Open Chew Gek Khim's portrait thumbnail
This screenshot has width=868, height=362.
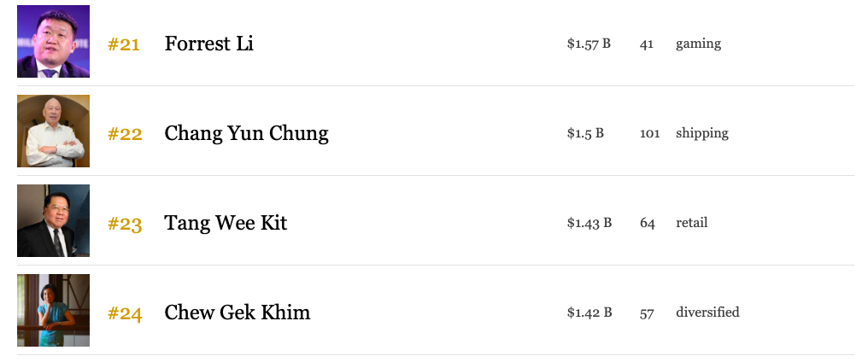pyautogui.click(x=53, y=311)
